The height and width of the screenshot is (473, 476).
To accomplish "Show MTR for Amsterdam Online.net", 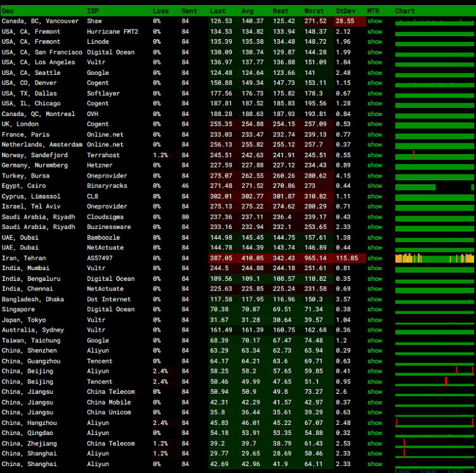I will point(374,145).
